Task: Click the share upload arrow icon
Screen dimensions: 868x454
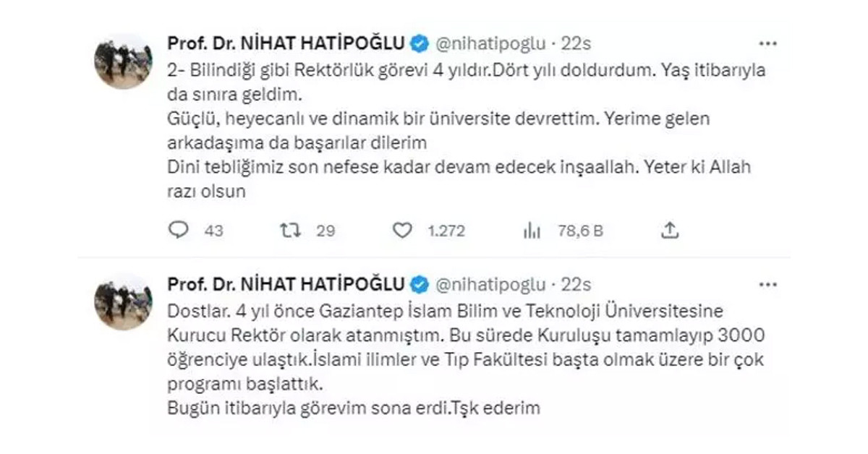Action: coord(671,230)
